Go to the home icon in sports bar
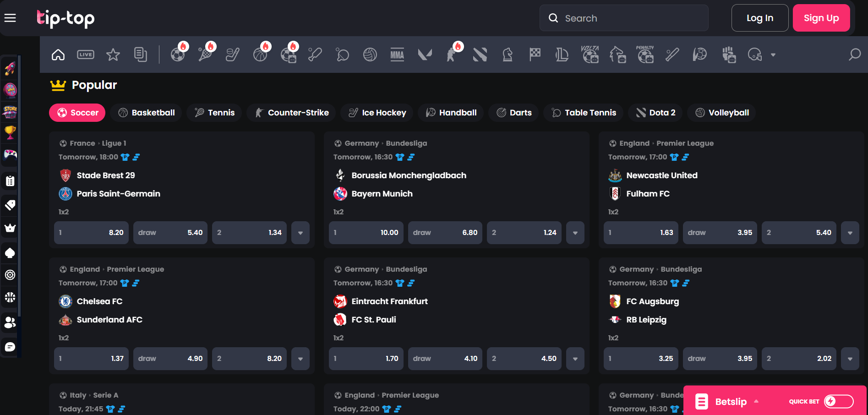The image size is (868, 415). tap(58, 55)
